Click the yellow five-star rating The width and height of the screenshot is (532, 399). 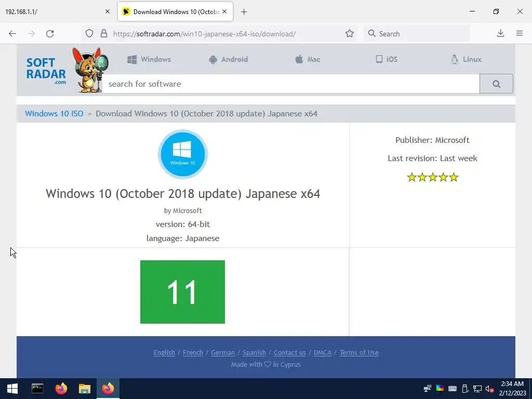[433, 177]
